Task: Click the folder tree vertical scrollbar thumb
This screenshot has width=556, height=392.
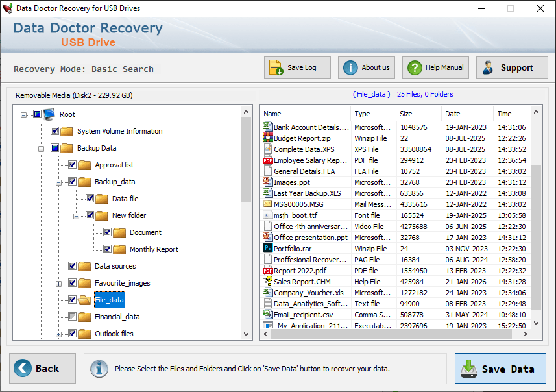Action: (246, 160)
